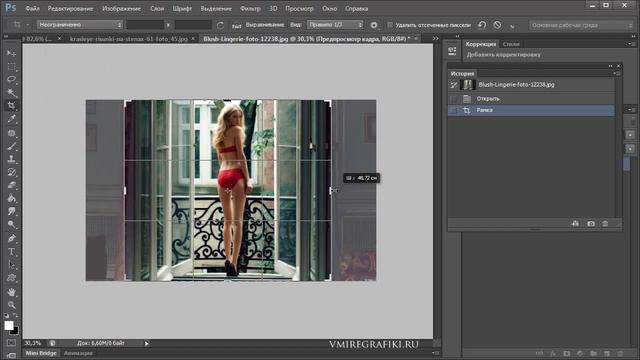This screenshot has height=360, width=640.
Task: Select the Dodge tool
Action: click(11, 224)
